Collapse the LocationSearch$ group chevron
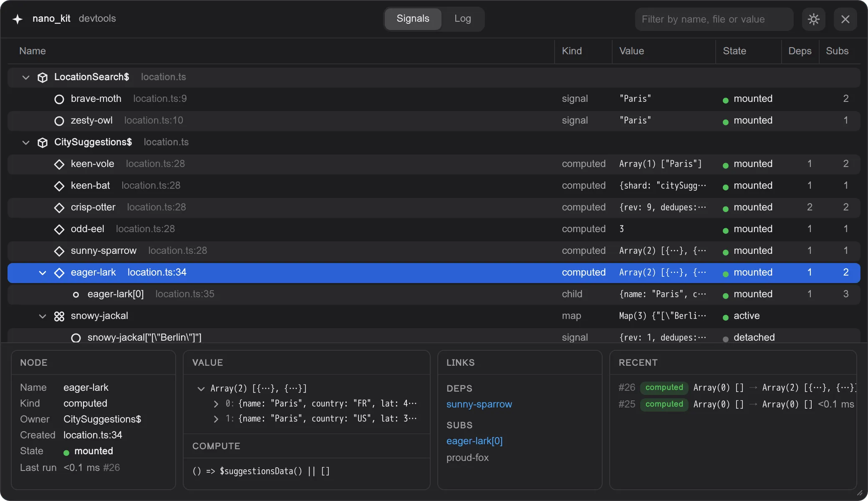Screen dimensions: 868x501 pyautogui.click(x=26, y=77)
